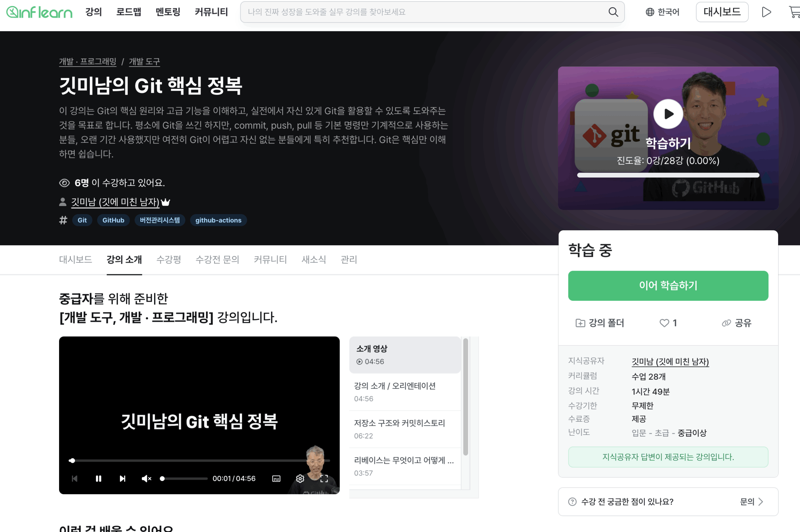The width and height of the screenshot is (800, 532).
Task: Click 이어 학습하기 button
Action: coord(668,286)
